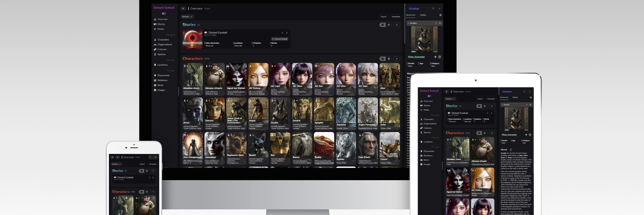Click the Distant Eyeball story cover thumbnail on desktop
Screen dimensions: 644x215
[192, 39]
